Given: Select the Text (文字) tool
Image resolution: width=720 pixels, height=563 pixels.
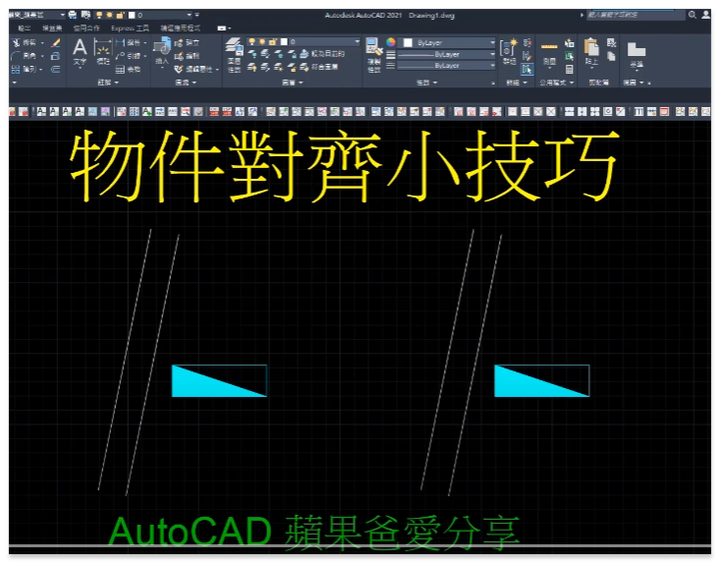Looking at the screenshot, I should [79, 52].
